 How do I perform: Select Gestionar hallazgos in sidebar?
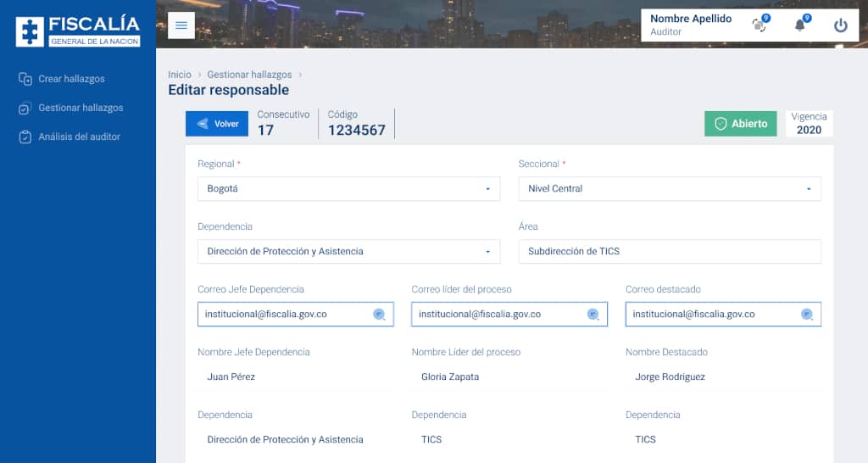[81, 108]
